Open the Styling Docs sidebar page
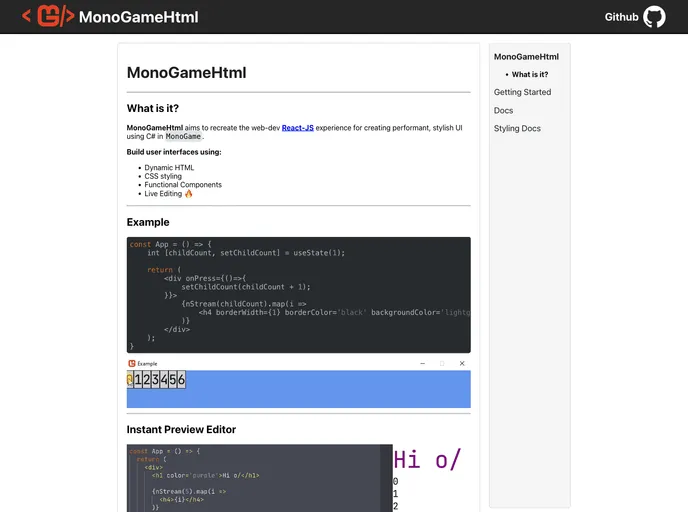The width and height of the screenshot is (688, 512). [x=517, y=129]
